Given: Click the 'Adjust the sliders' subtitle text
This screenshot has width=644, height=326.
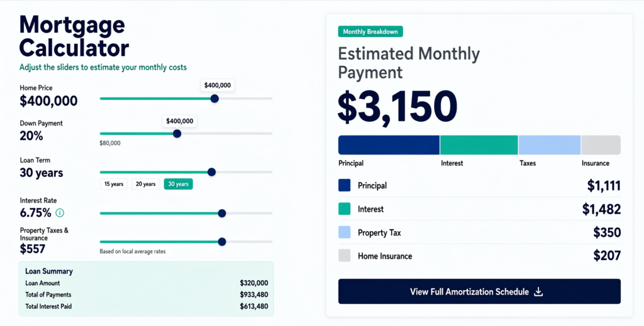Looking at the screenshot, I should [103, 67].
